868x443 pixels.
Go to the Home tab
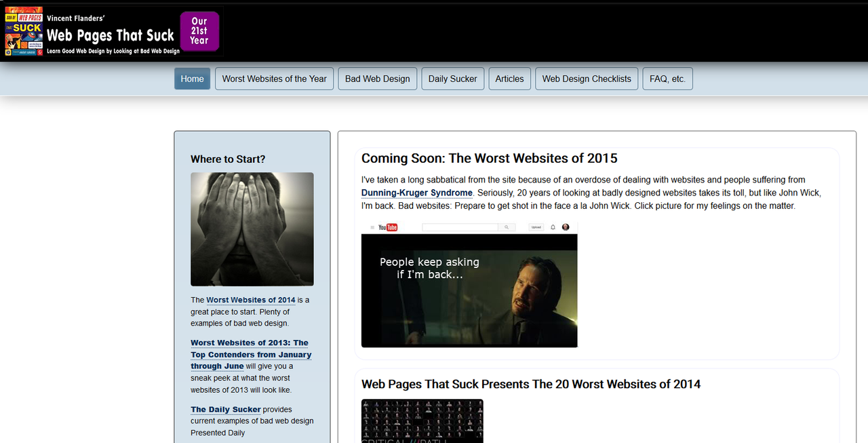click(x=192, y=79)
